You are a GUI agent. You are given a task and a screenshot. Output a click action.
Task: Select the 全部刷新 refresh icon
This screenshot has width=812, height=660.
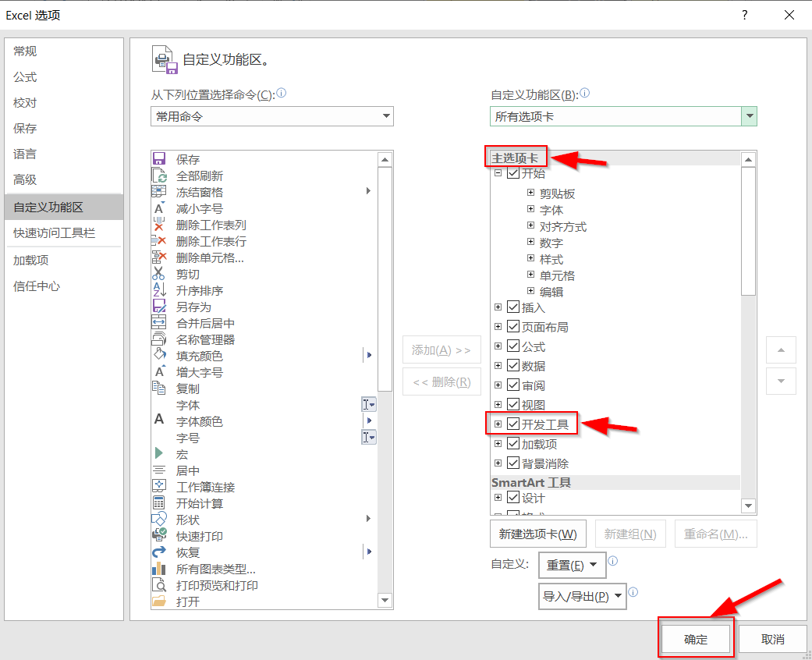[x=159, y=175]
